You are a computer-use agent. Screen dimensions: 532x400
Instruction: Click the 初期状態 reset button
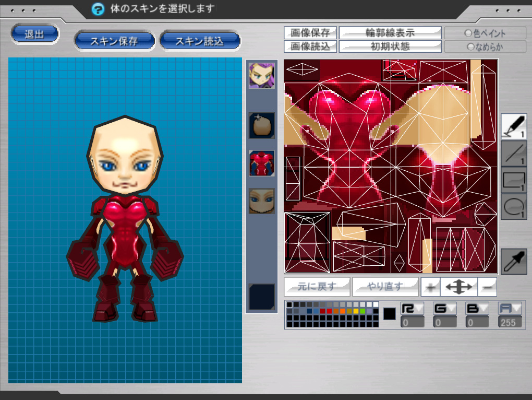coord(390,46)
